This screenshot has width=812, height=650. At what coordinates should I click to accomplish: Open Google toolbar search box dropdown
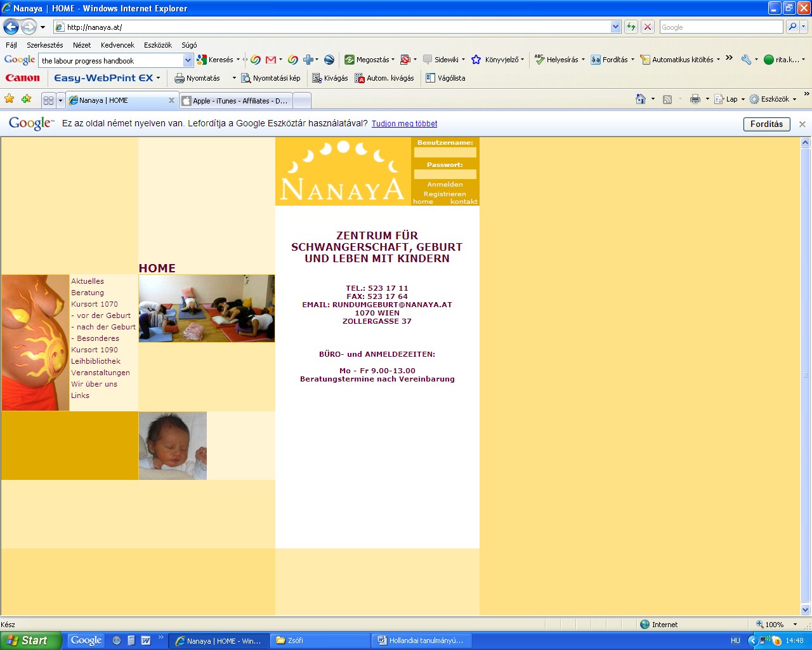pyautogui.click(x=188, y=60)
